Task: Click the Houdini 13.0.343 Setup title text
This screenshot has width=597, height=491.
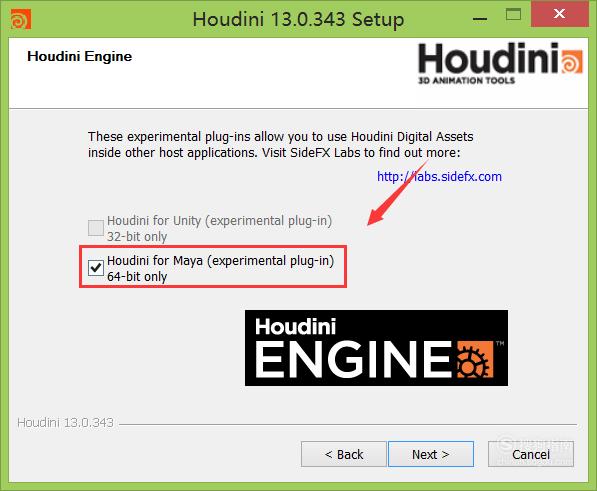Action: [x=298, y=19]
